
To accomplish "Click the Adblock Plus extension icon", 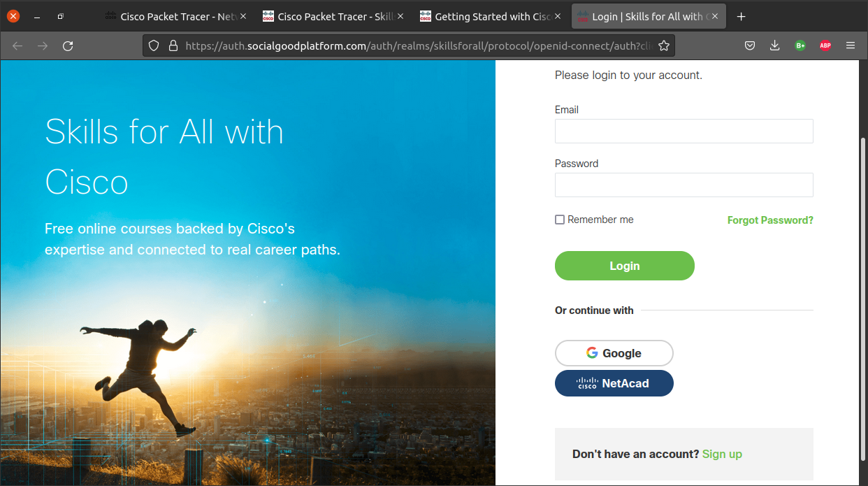I will 825,45.
